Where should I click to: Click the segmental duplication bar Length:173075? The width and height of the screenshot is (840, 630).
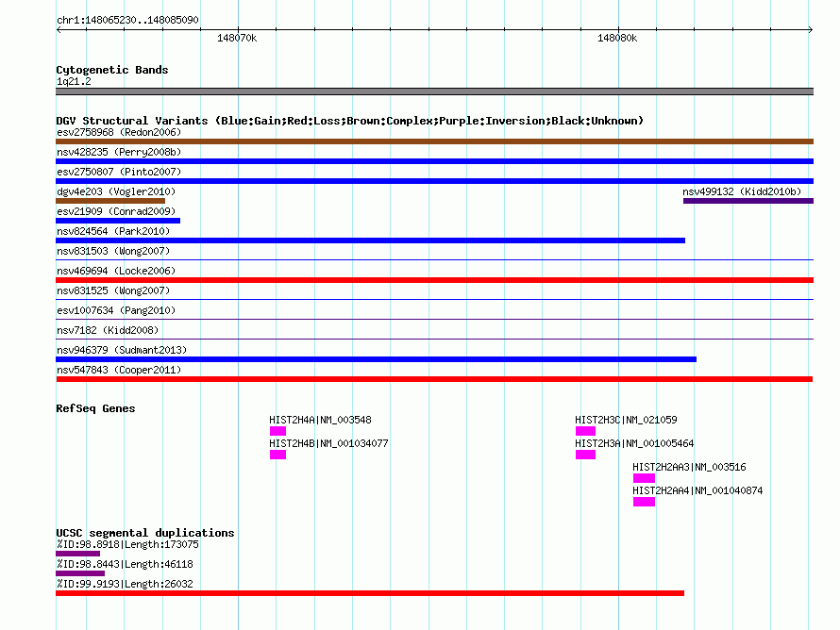tap(77, 554)
